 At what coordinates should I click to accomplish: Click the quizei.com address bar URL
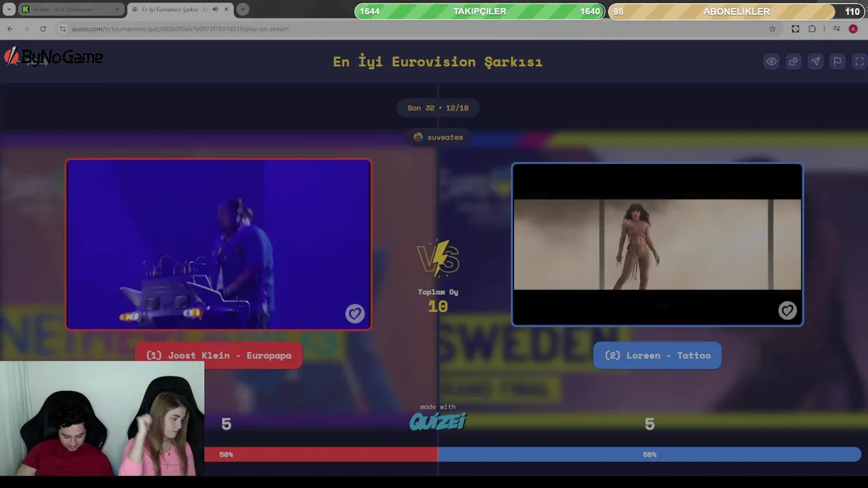tap(180, 28)
